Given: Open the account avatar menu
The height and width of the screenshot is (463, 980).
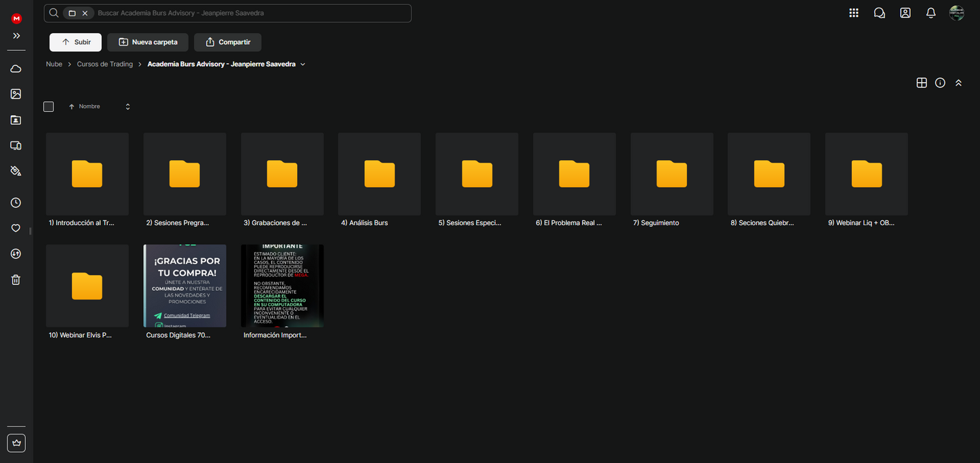Looking at the screenshot, I should pos(957,13).
